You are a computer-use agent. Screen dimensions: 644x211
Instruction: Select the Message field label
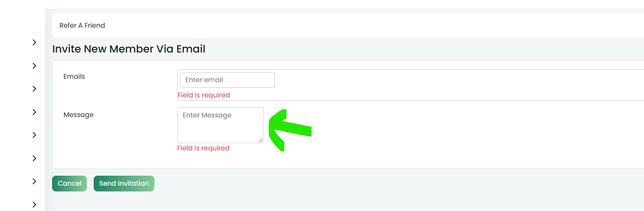coord(78,115)
